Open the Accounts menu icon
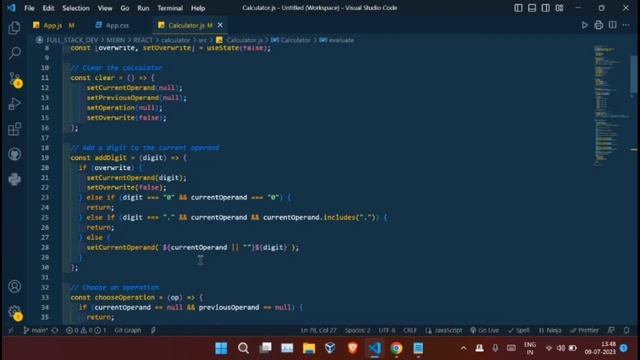640x360 pixels. click(x=15, y=287)
